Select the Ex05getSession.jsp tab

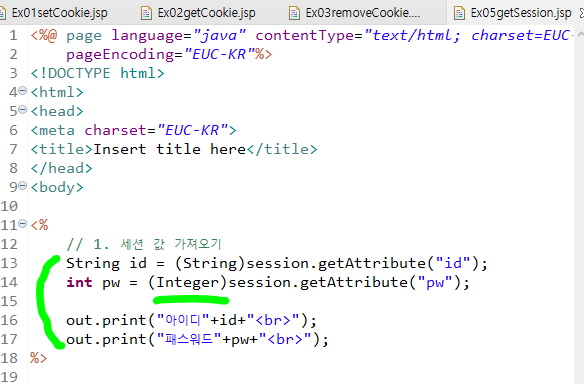point(521,13)
